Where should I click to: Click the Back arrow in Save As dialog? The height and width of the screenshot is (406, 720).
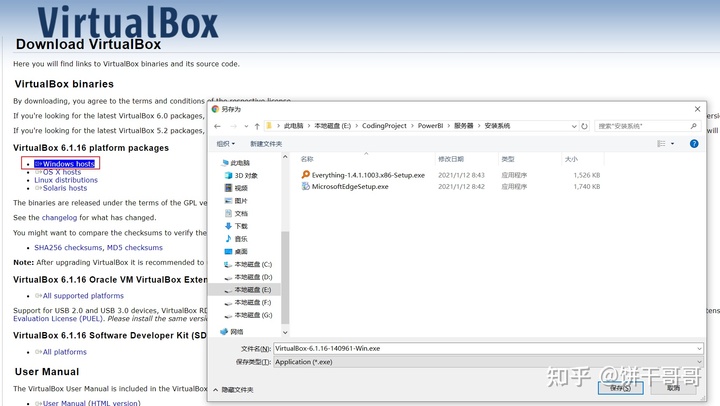(x=218, y=126)
